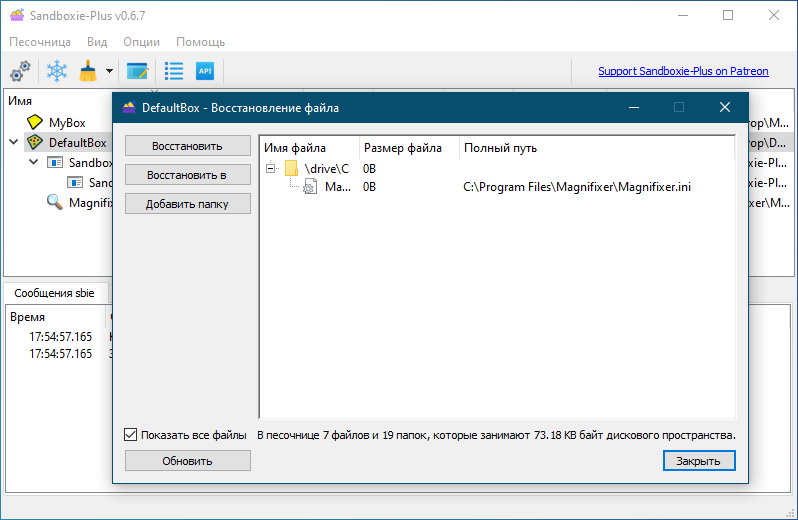Image resolution: width=798 pixels, height=520 pixels.
Task: Click the Добавить папку button
Action: click(x=187, y=204)
